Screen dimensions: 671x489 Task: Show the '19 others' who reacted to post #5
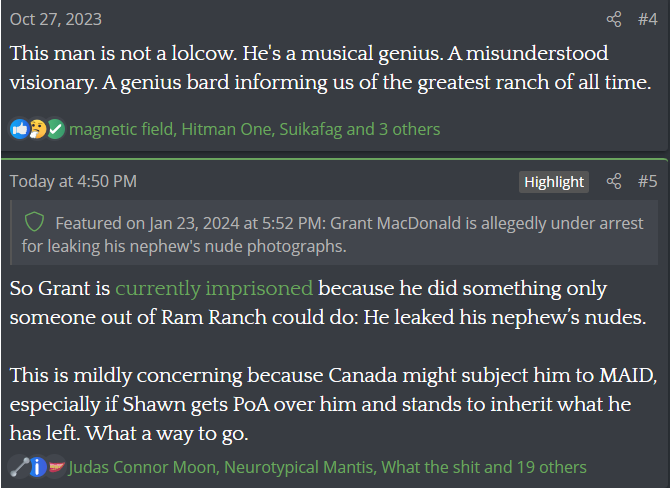[x=552, y=467]
